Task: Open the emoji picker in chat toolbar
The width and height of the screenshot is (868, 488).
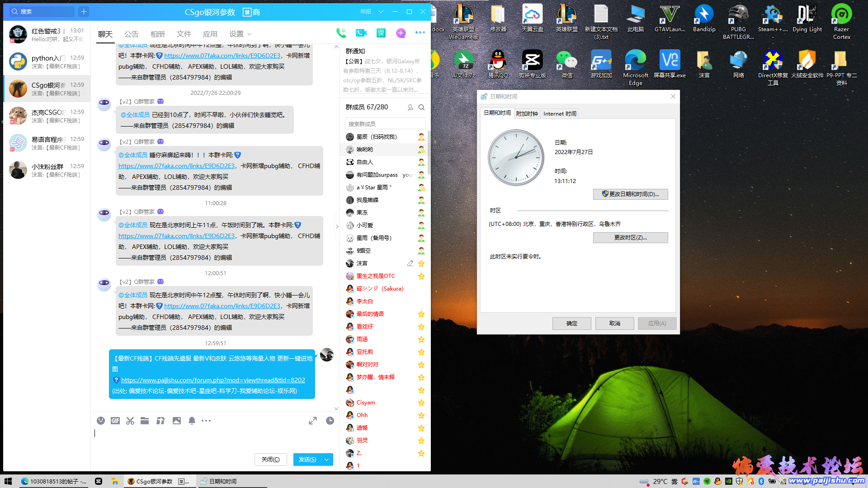Action: [x=101, y=421]
